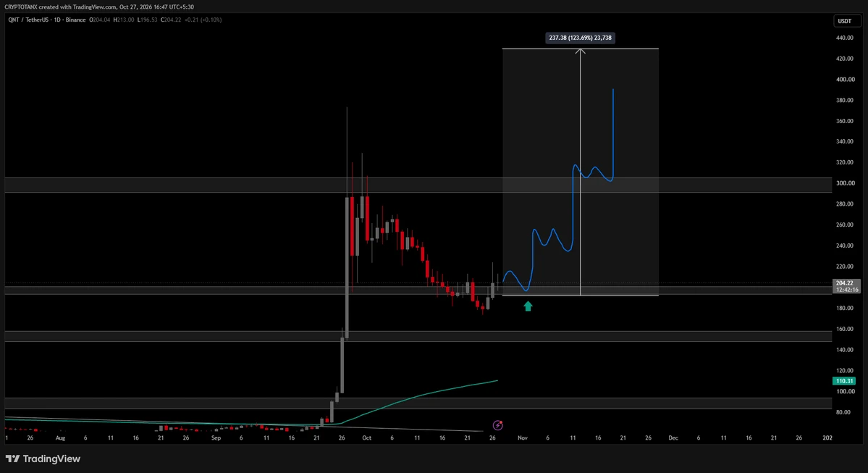Select the green moving average label 110.31
868x473 pixels.
(844, 381)
